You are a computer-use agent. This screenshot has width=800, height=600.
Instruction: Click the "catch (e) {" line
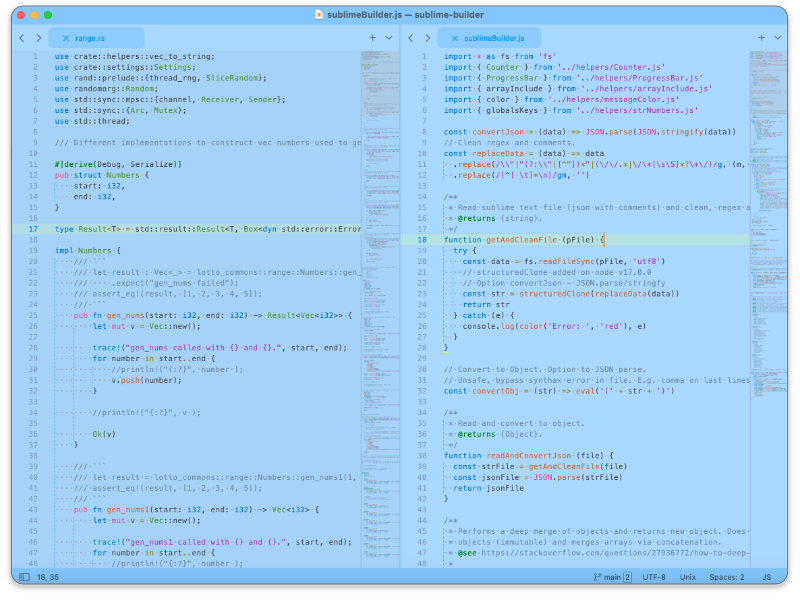(484, 315)
